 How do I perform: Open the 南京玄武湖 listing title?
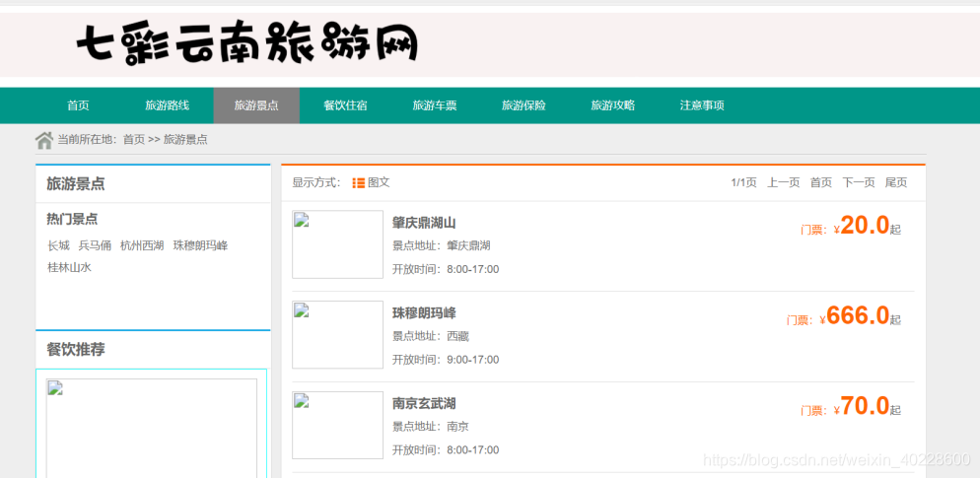tap(424, 404)
